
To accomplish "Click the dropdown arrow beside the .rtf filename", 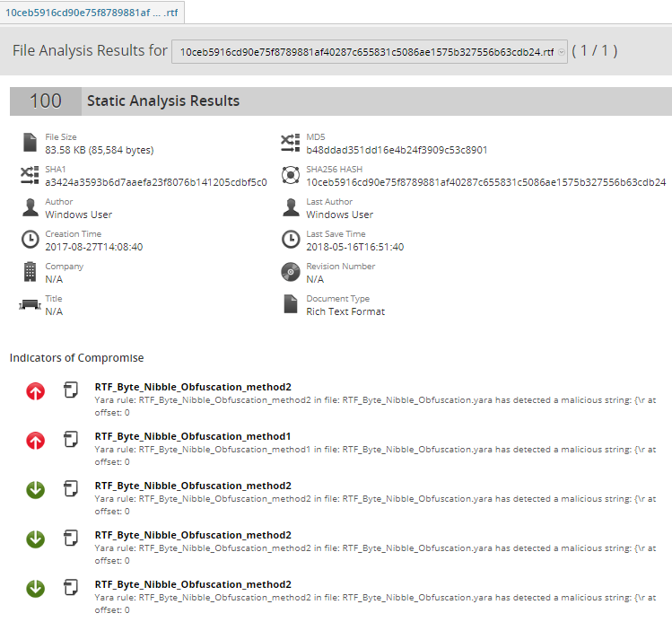I will (x=562, y=52).
